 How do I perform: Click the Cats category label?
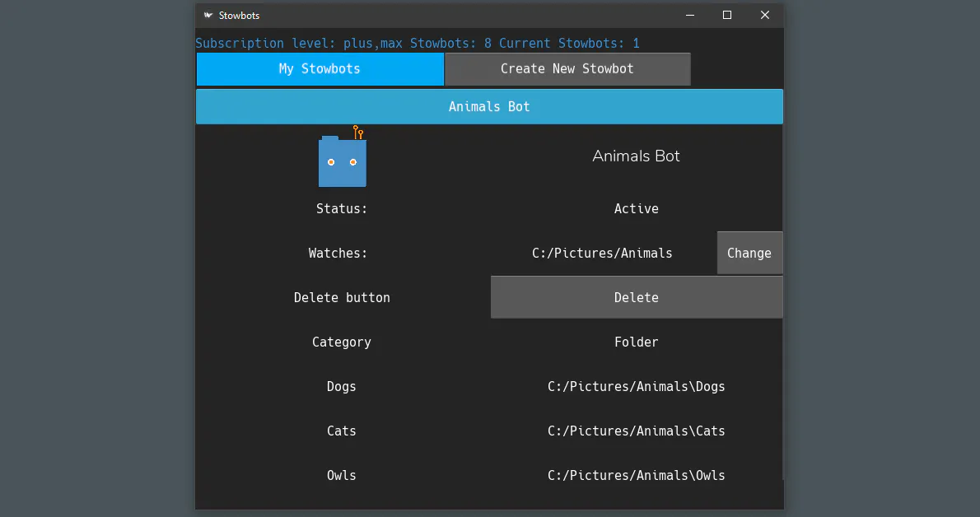coord(341,431)
